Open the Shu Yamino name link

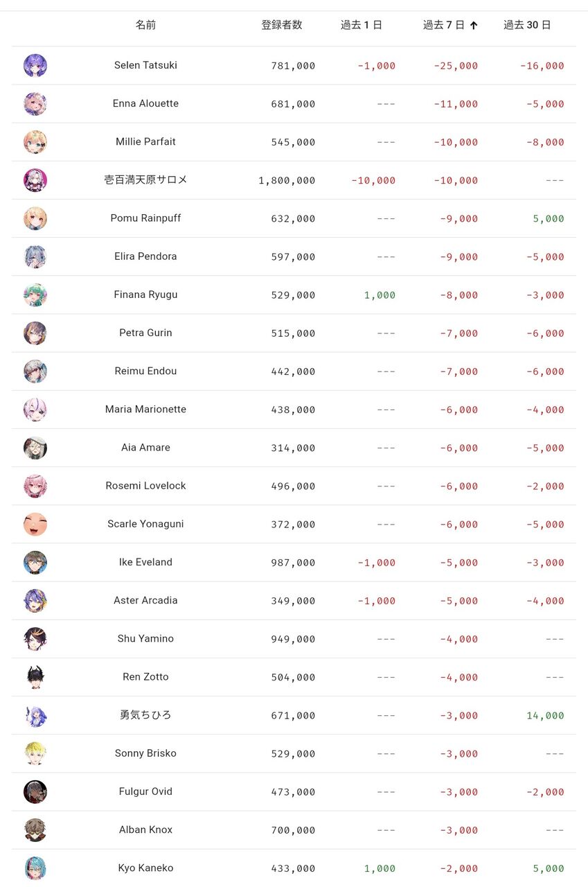[x=145, y=638]
